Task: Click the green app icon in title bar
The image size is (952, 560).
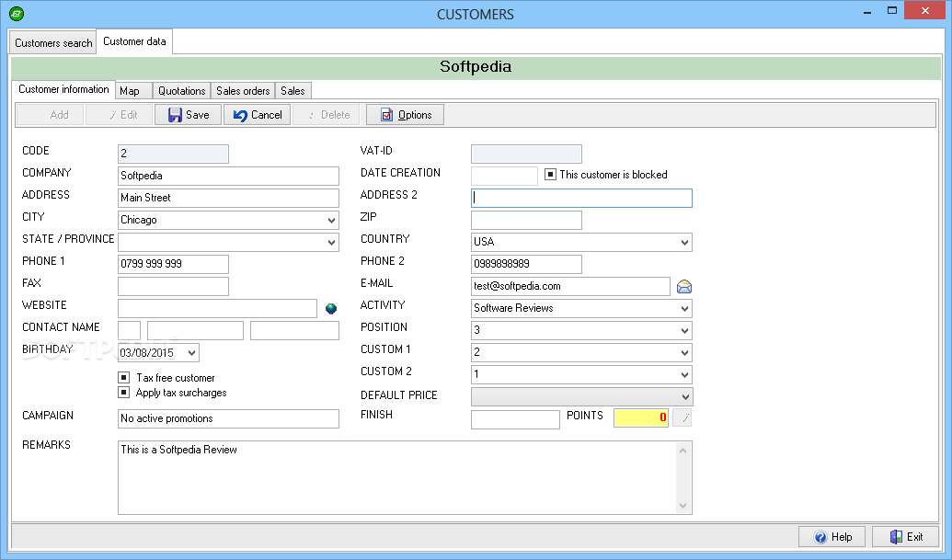Action: pyautogui.click(x=17, y=14)
